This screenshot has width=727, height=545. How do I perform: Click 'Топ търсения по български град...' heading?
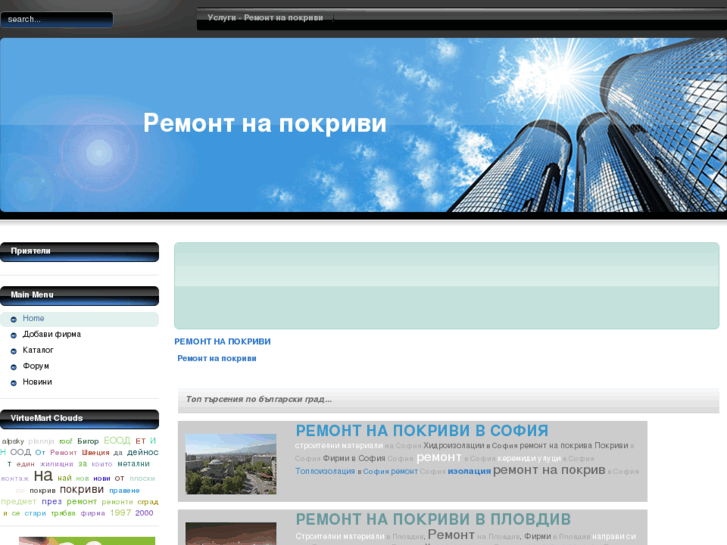(x=259, y=399)
